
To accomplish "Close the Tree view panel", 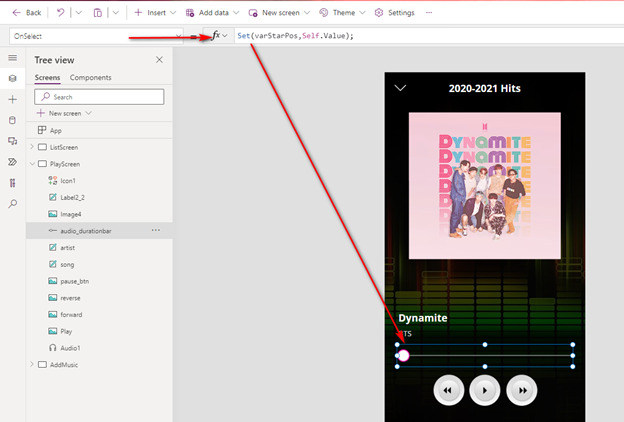I will [x=159, y=60].
